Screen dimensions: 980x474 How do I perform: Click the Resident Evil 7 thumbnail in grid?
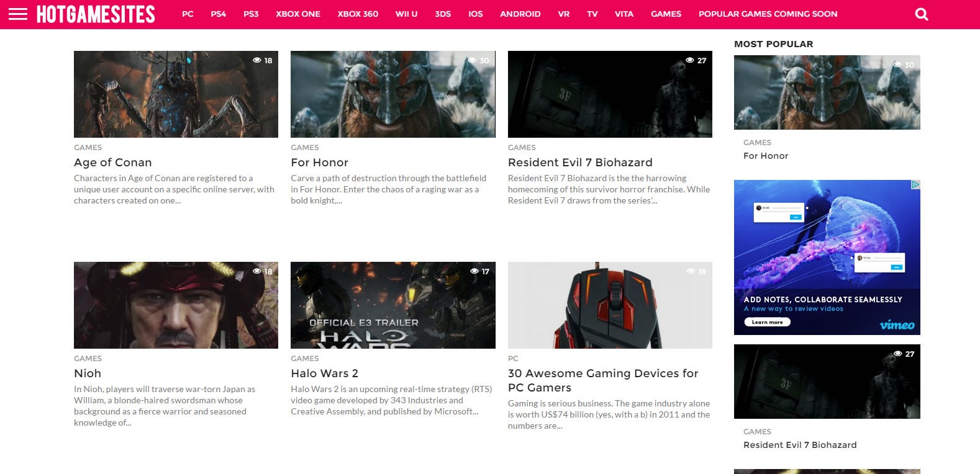click(610, 94)
